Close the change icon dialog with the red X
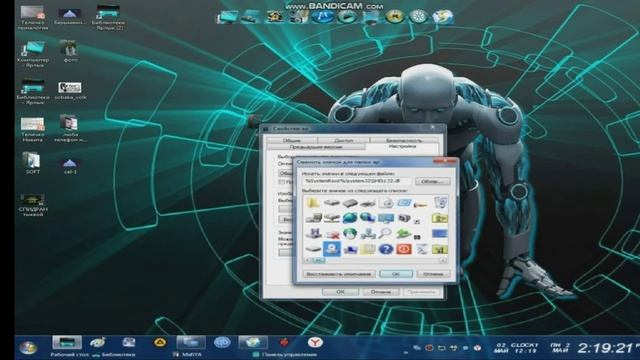 pos(444,161)
